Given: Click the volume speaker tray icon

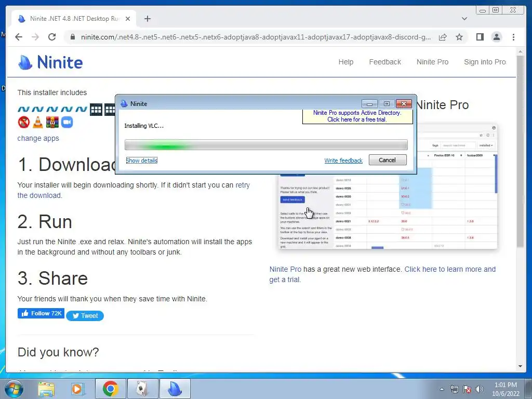Looking at the screenshot, I should (480, 389).
